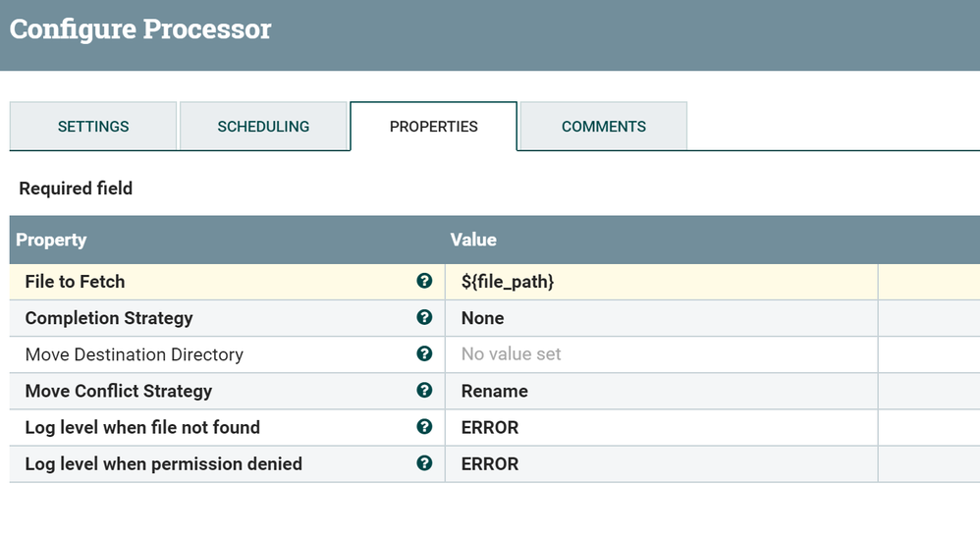Click help icon for file not found log level

pyautogui.click(x=424, y=427)
